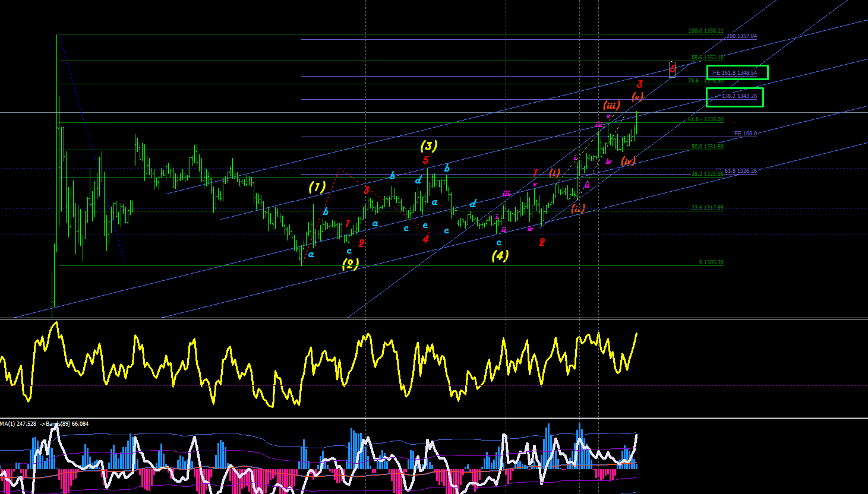The image size is (868, 494).
Task: Click the orange (v) wave label
Action: (x=637, y=97)
